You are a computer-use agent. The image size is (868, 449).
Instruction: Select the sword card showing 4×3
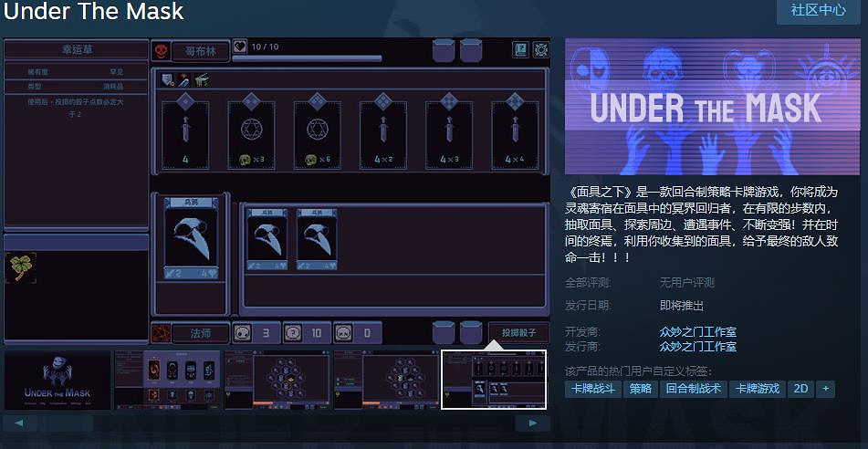[449, 133]
